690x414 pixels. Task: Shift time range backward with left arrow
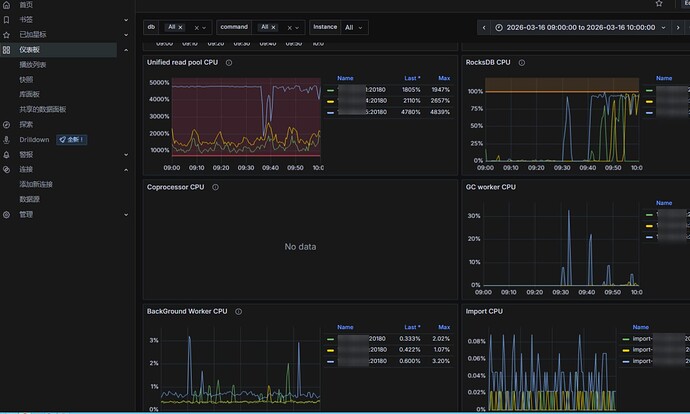484,27
